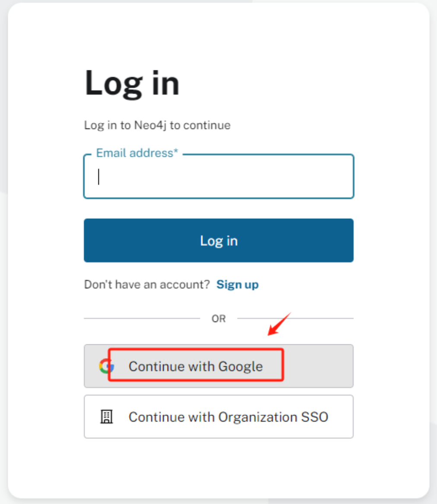Click the Log in to Neo4j subtitle
437x504 pixels.
click(157, 126)
